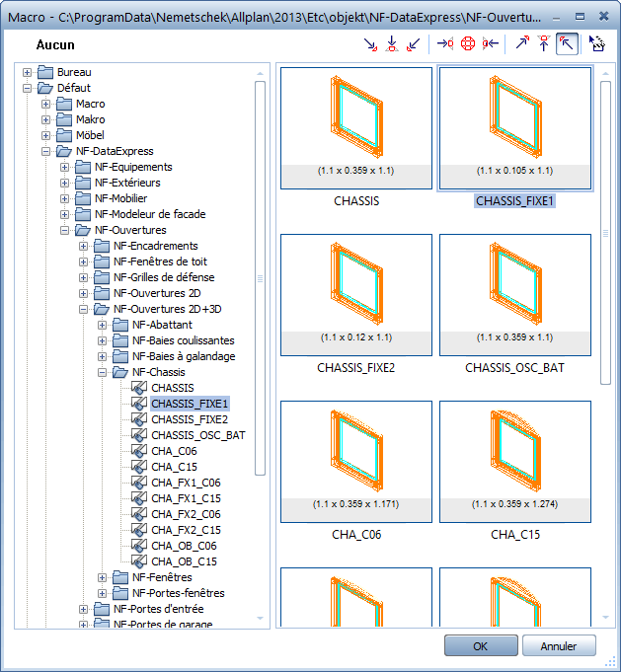Click the CHASSIS macro icon in tree
This screenshot has height=672, width=621.
[x=139, y=388]
